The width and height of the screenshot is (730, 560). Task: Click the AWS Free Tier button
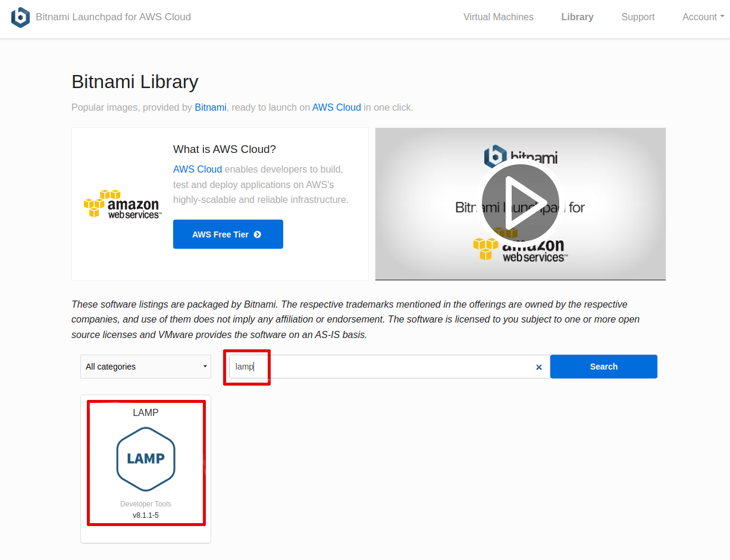click(x=228, y=234)
